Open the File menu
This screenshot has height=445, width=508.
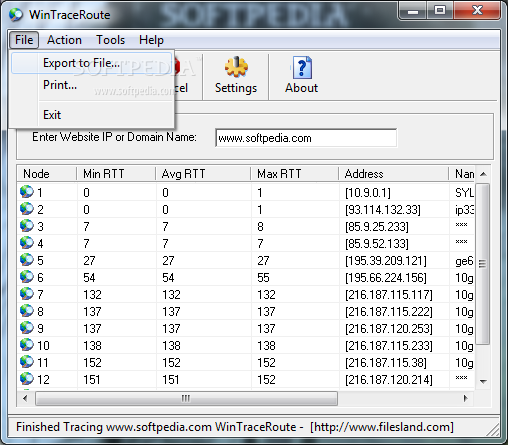(24, 40)
